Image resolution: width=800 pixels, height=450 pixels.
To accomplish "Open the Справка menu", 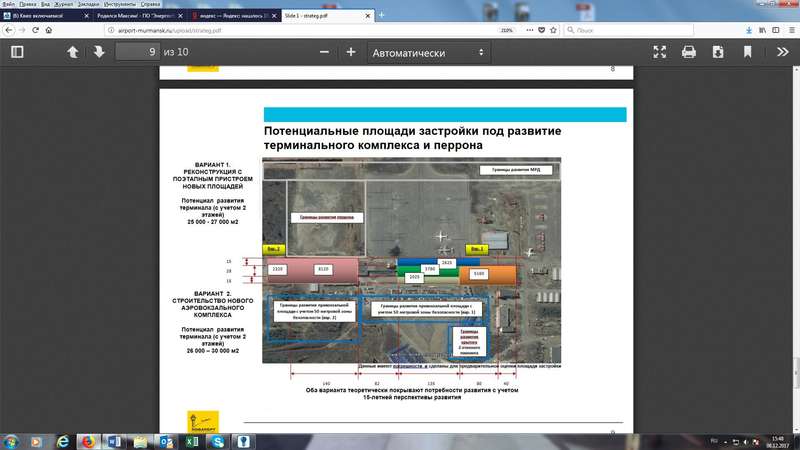I will pos(151,4).
